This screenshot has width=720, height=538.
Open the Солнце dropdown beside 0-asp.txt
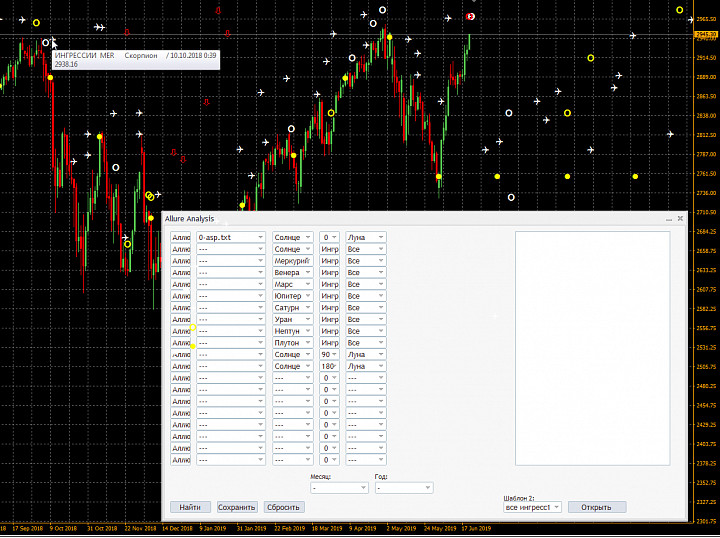[x=292, y=237]
